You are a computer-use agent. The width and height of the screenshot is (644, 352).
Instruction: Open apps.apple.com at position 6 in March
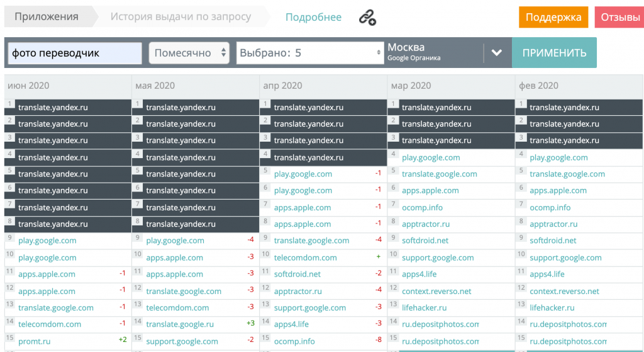click(x=430, y=190)
